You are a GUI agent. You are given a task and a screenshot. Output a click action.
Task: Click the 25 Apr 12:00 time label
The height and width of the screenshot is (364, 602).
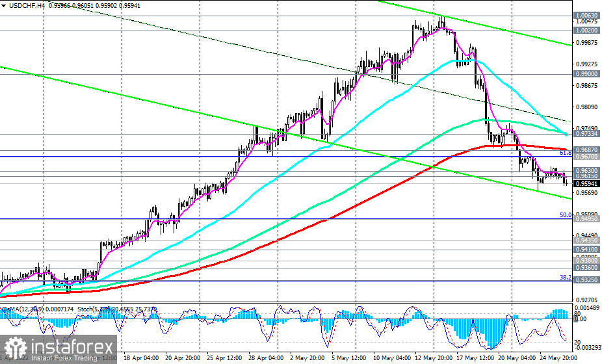point(224,358)
